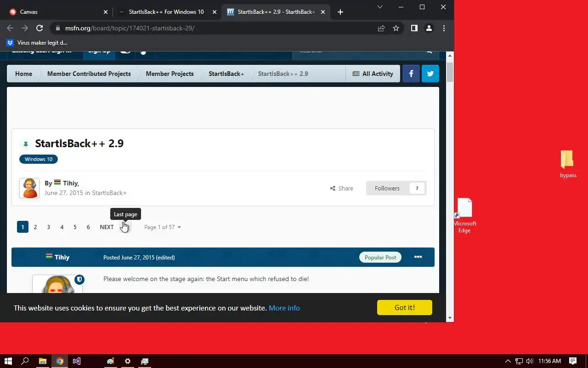Open a new tab with plus button
588x368 pixels.
point(340,12)
